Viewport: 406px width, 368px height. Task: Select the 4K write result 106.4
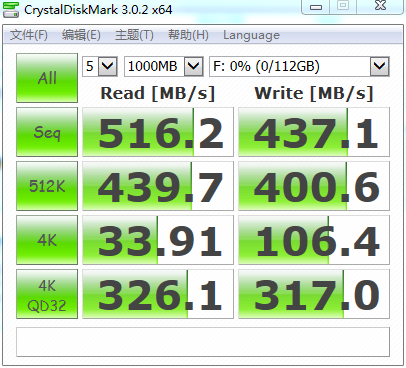coord(314,240)
